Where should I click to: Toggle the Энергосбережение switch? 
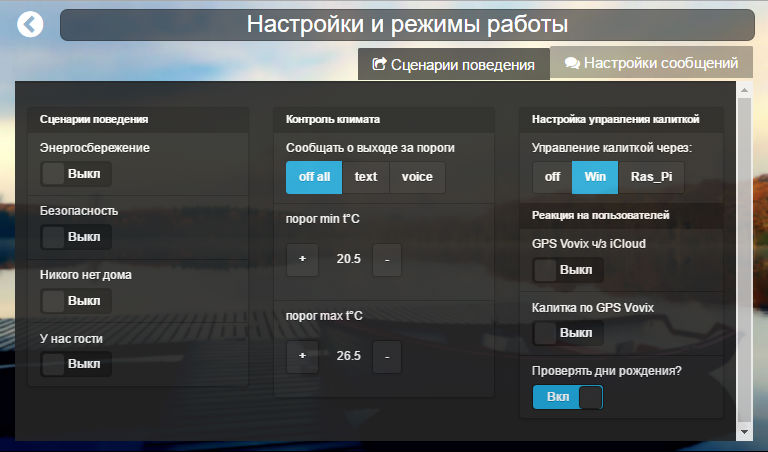[76, 174]
